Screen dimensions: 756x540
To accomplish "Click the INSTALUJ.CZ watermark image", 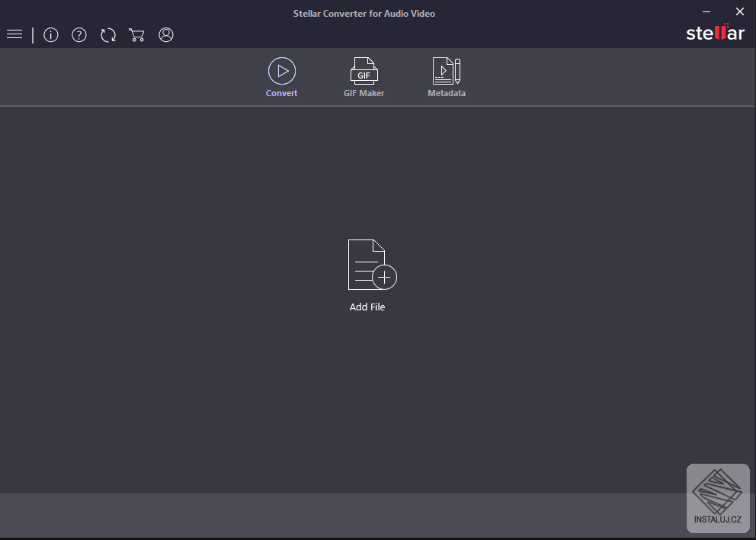I will coord(717,497).
